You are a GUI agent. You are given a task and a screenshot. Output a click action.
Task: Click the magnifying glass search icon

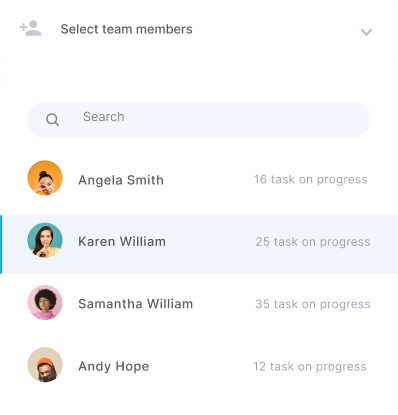pos(52,120)
